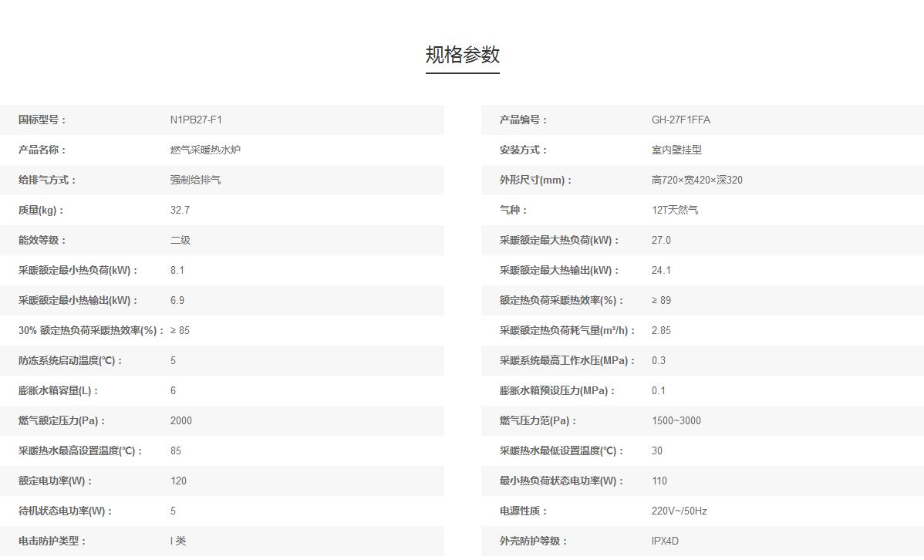This screenshot has width=924, height=560.
Task: Click 额定热负荷采暖热效率(%) label
Action: (561, 300)
